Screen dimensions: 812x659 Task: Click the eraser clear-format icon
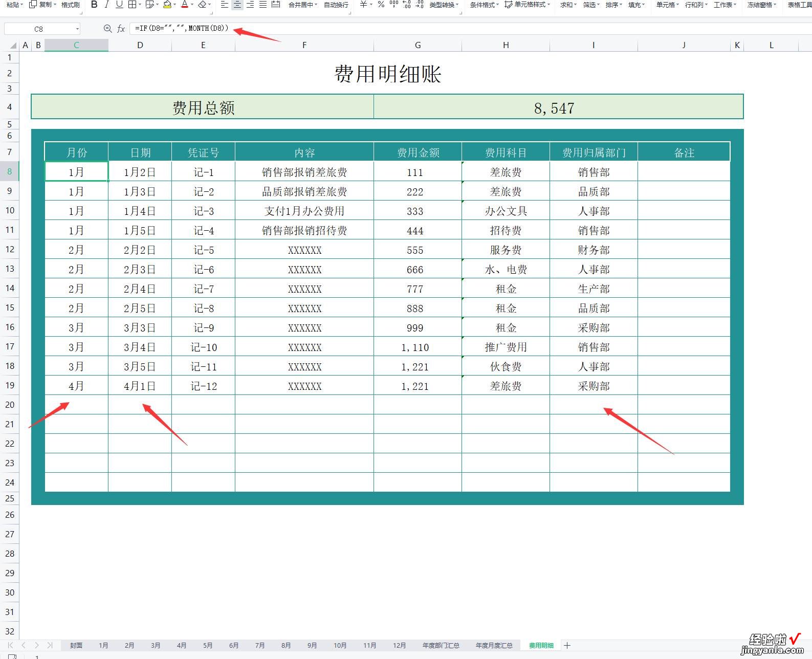pos(202,5)
